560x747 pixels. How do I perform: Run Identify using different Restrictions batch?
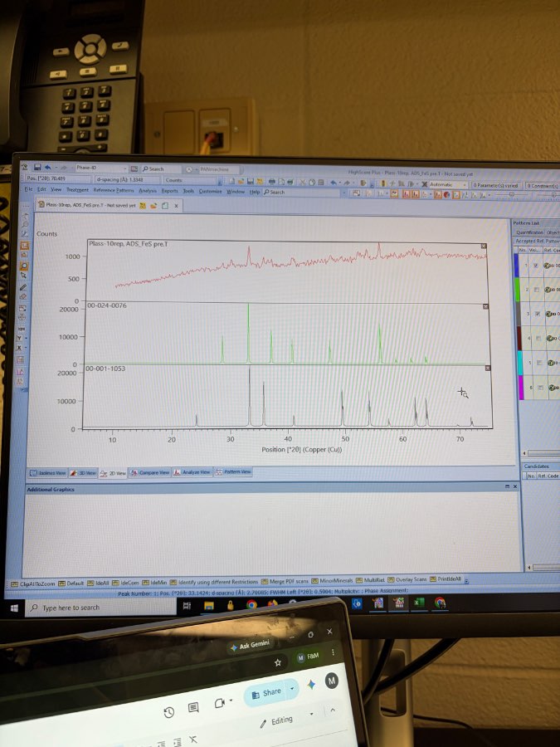tap(214, 582)
